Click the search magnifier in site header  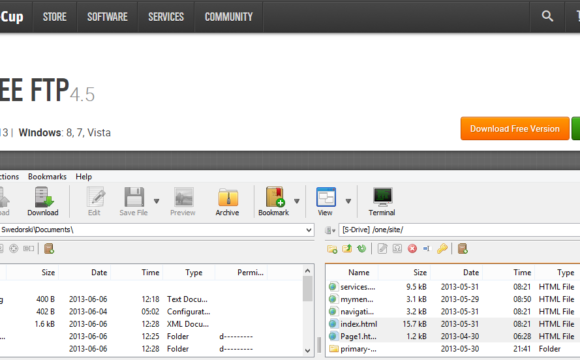[x=547, y=16]
